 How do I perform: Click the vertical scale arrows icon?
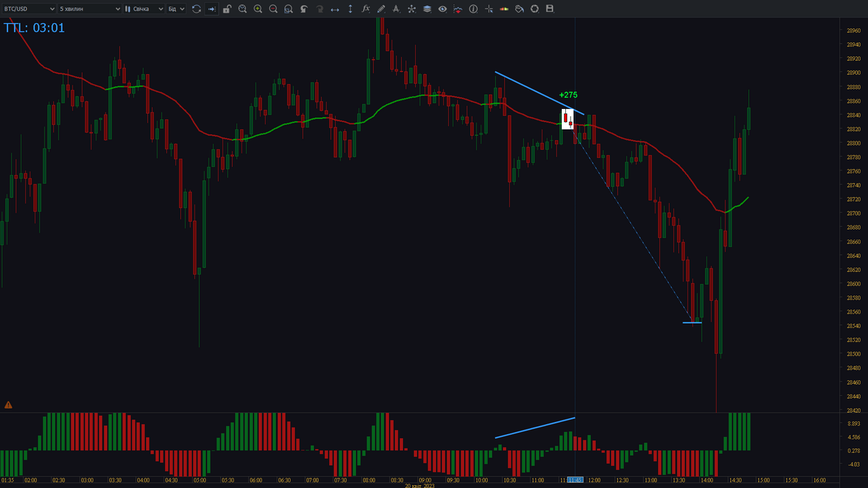pos(350,9)
